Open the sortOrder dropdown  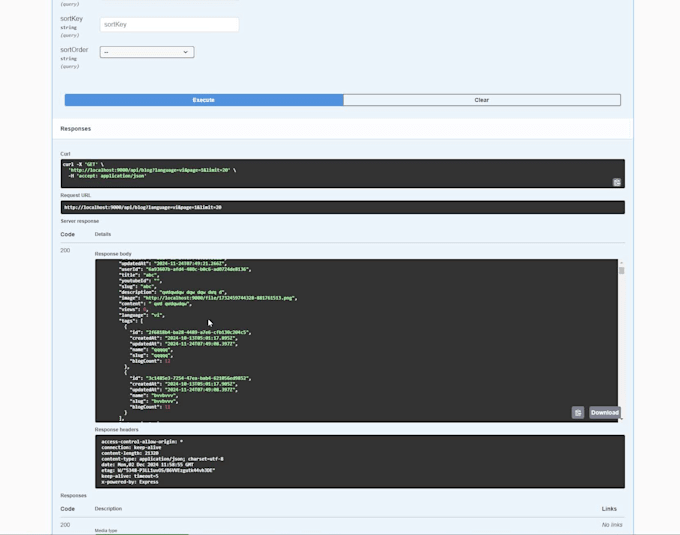point(147,52)
